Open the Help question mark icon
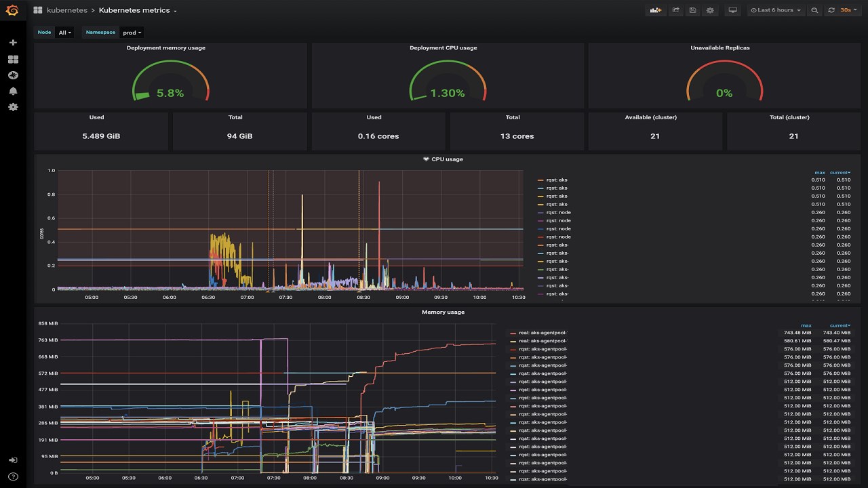 click(x=13, y=476)
